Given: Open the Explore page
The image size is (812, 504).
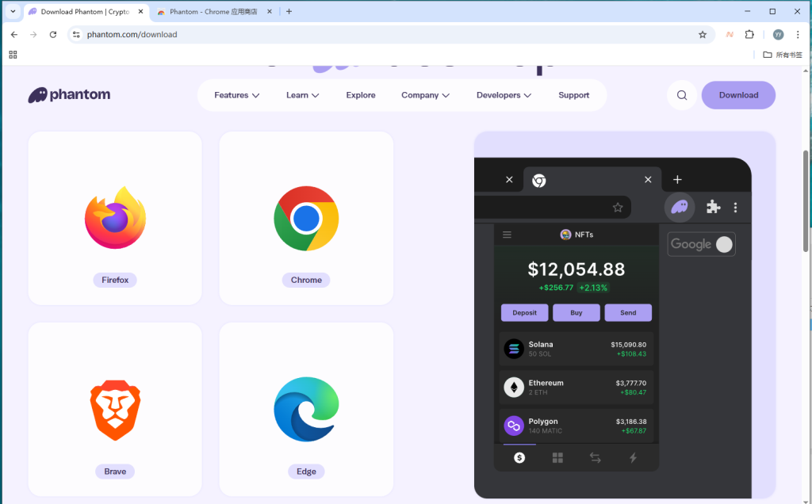Looking at the screenshot, I should (x=361, y=95).
